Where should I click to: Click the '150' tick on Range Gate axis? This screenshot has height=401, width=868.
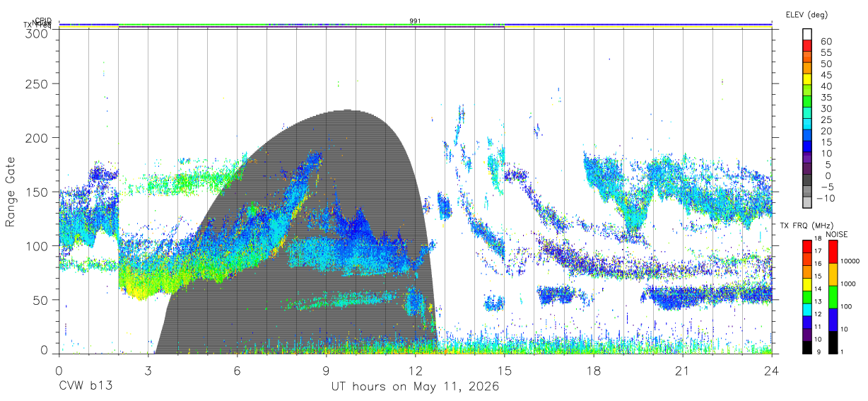37,192
